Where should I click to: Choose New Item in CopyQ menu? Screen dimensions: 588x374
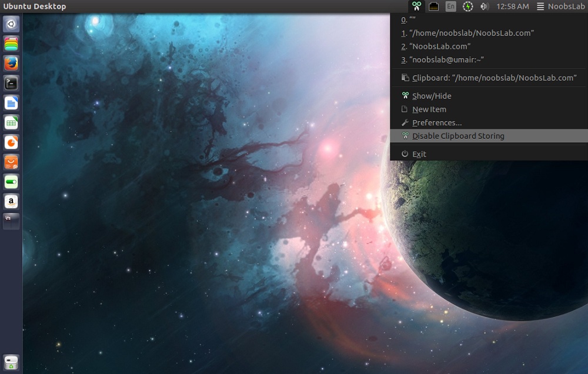(489, 109)
